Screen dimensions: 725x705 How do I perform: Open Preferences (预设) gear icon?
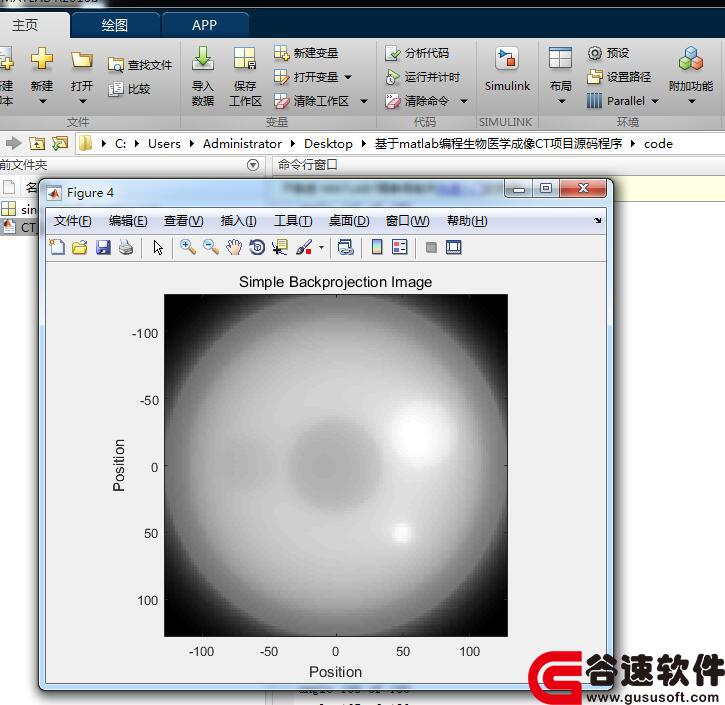pos(595,53)
